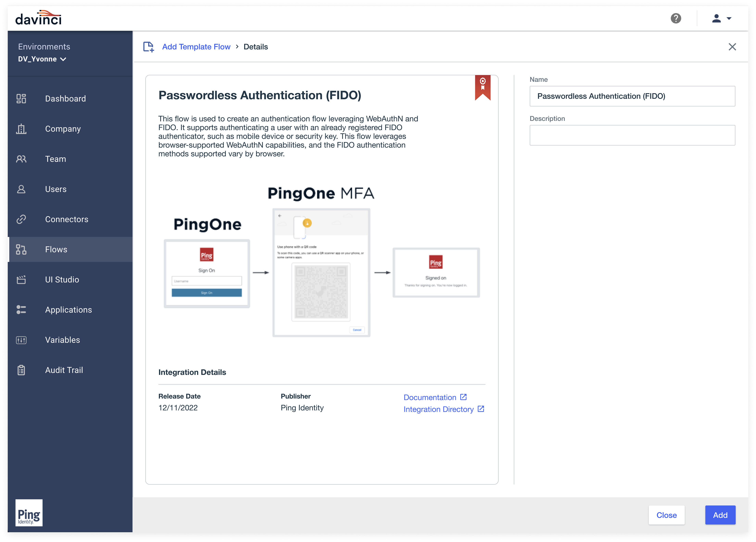Click the Environments label
Image resolution: width=756 pixels, height=542 pixels.
(x=44, y=47)
